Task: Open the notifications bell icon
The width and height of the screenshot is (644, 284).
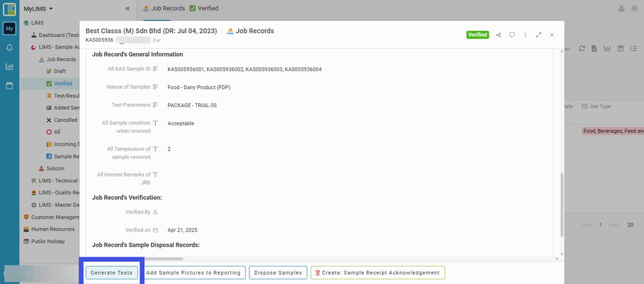Action: tap(9, 48)
